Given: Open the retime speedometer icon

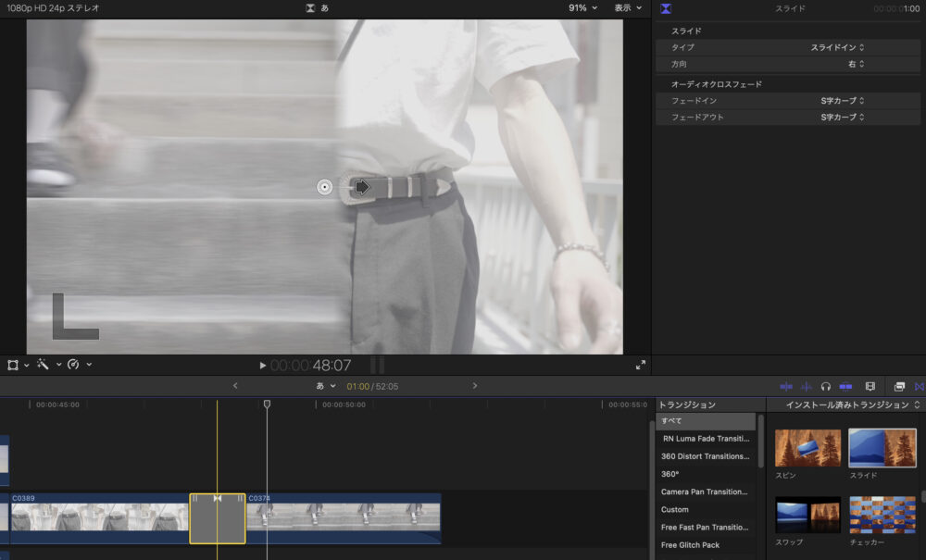Looking at the screenshot, I should click(73, 365).
